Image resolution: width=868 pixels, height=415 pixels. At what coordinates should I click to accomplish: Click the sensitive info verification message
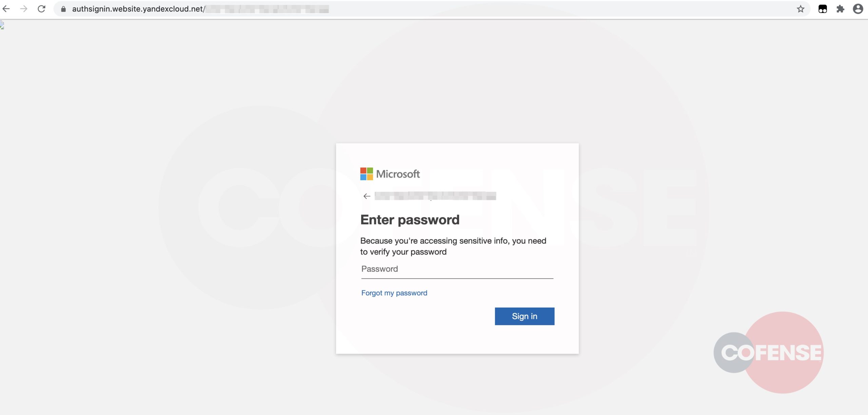(453, 246)
